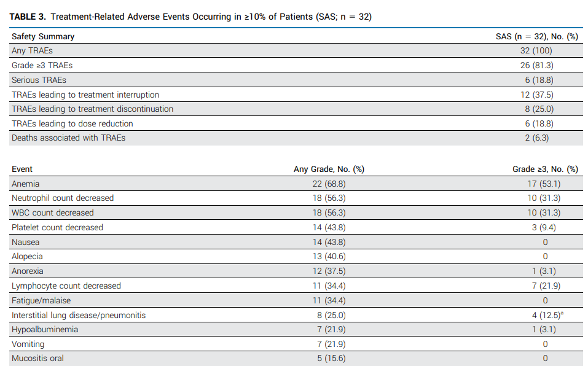Click the value '32 (100)'
Viewport: 588px width, 366px height.
(x=536, y=50)
